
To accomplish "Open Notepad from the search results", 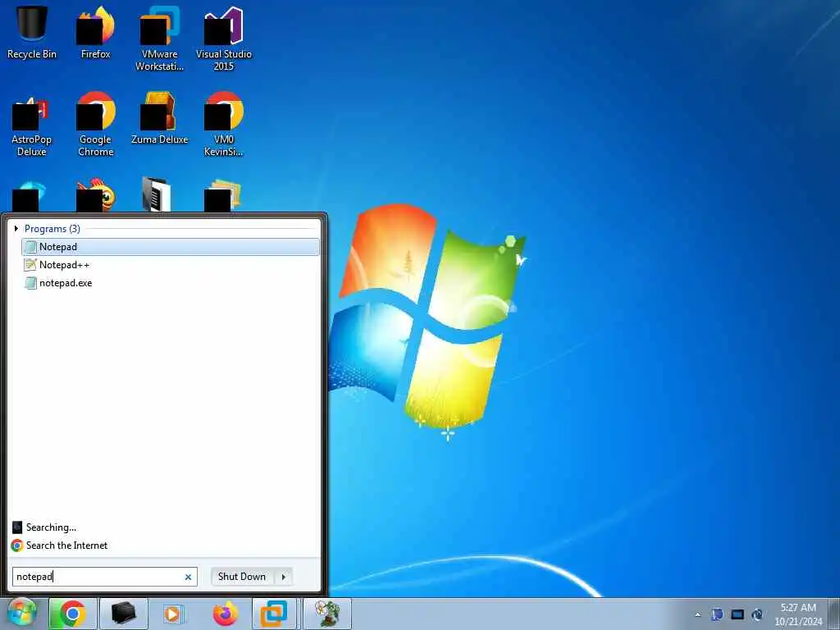I will pos(171,247).
